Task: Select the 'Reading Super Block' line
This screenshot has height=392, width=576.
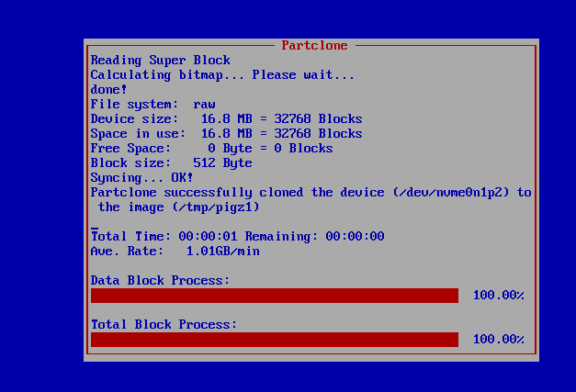Action: tap(161, 61)
